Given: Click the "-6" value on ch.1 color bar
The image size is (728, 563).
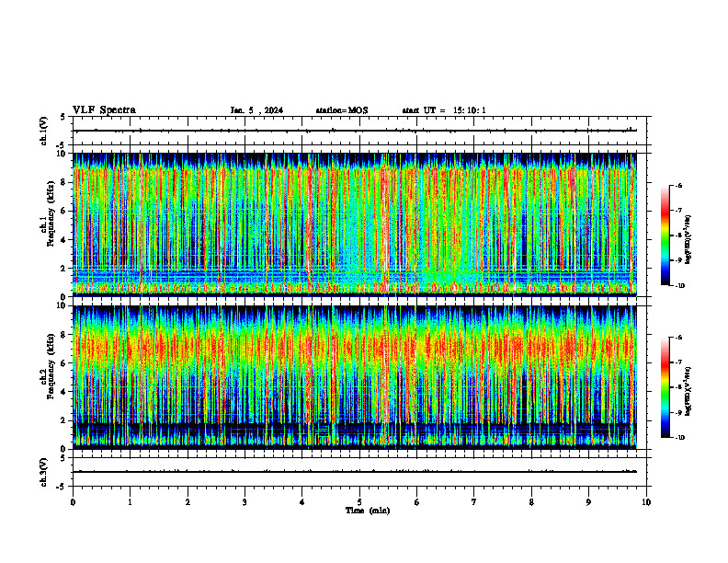Looking at the screenshot, I should tap(678, 186).
